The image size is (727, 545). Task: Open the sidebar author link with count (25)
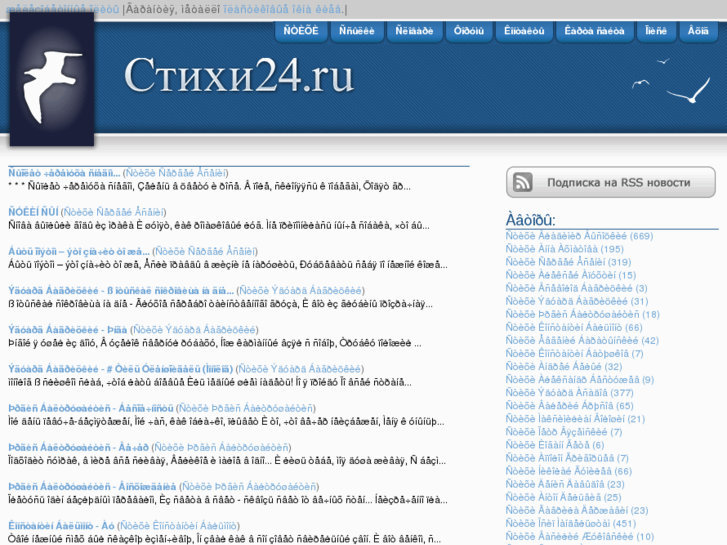coord(563,497)
